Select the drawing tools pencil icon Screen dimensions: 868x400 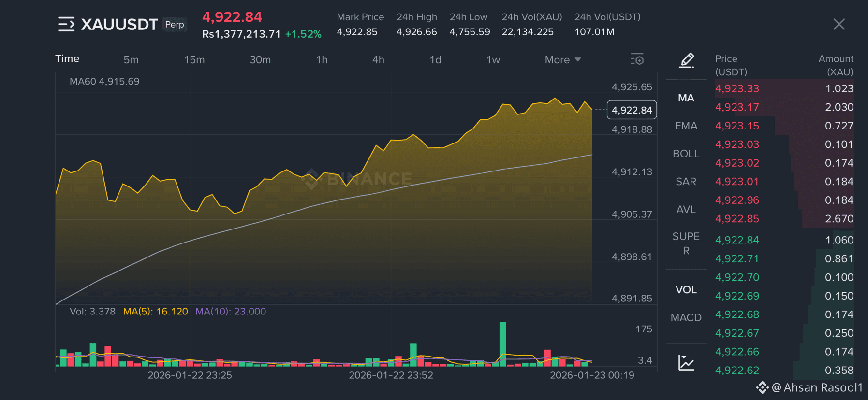pyautogui.click(x=686, y=61)
